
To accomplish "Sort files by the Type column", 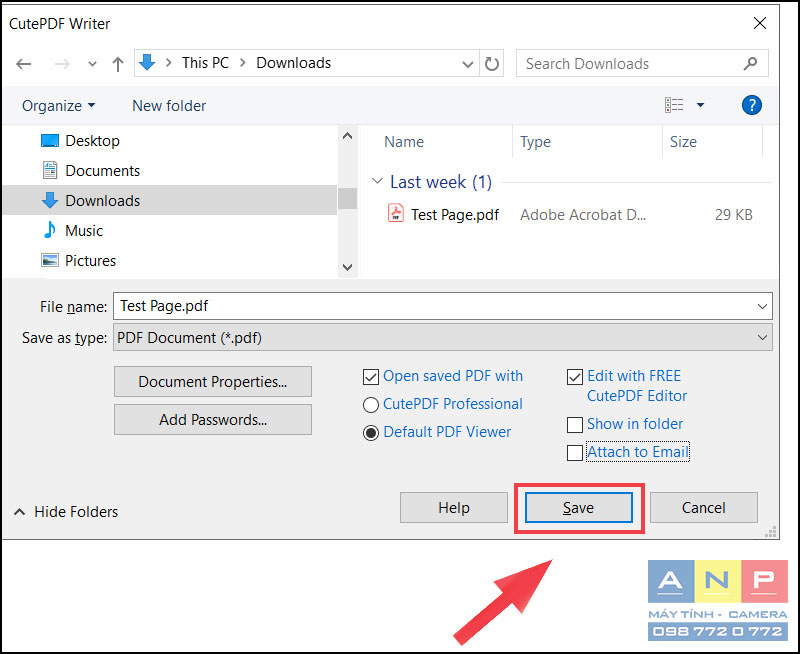I will click(x=535, y=141).
